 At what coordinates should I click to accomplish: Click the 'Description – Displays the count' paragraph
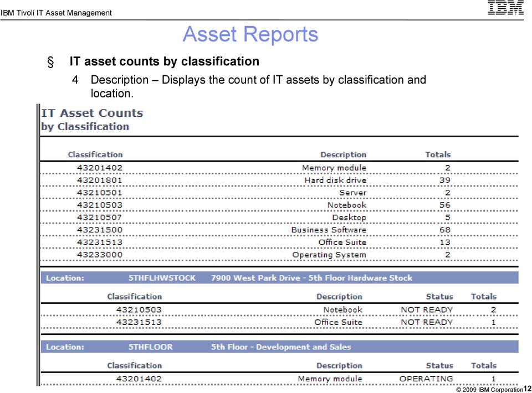258,86
